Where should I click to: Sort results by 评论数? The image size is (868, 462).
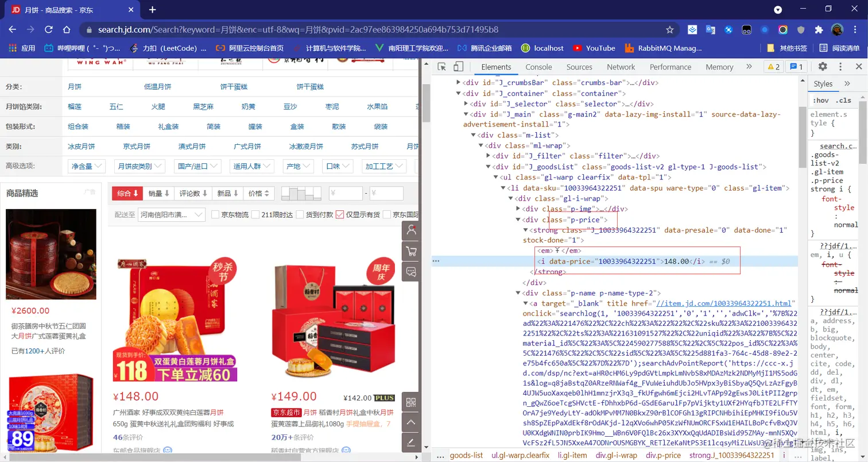point(193,194)
